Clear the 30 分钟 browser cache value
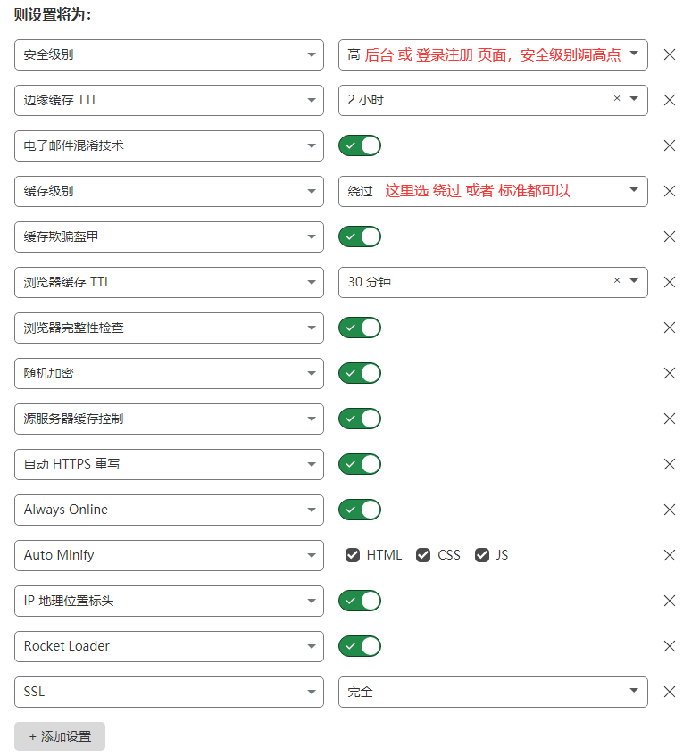 (x=617, y=280)
